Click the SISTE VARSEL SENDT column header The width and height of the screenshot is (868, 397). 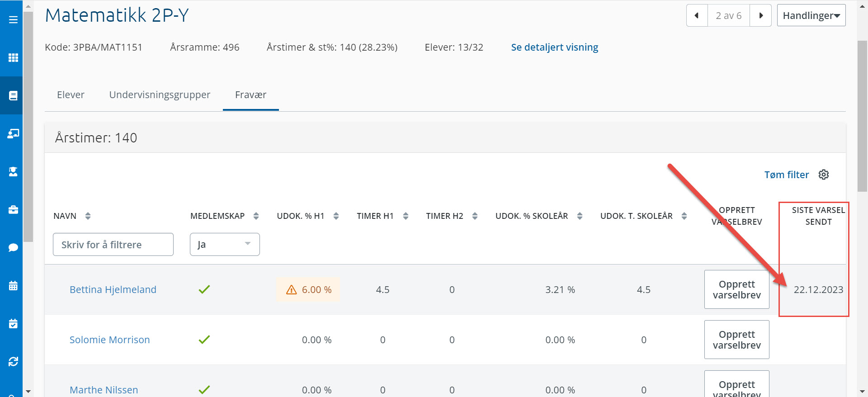(x=818, y=216)
